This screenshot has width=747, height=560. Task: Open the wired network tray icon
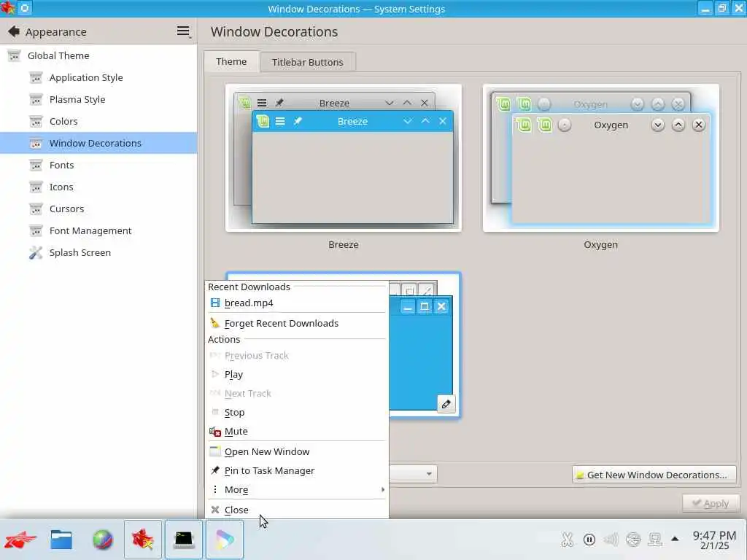coord(655,540)
